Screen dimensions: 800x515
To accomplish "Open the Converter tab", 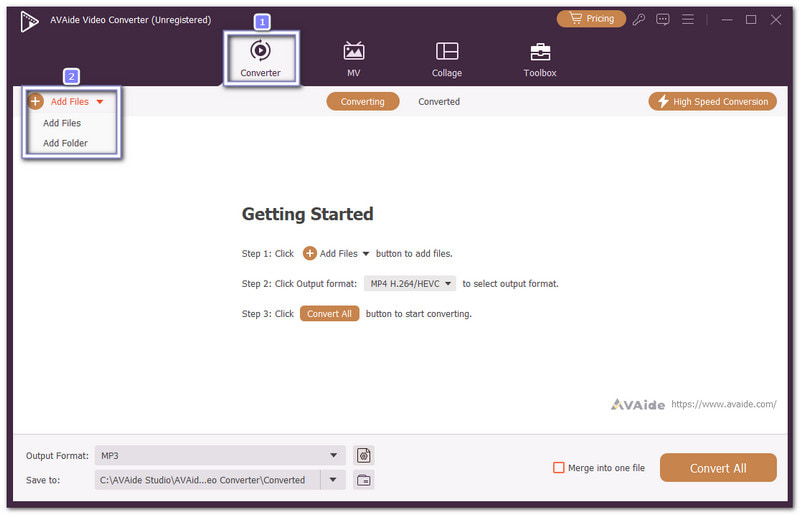I will (260, 59).
